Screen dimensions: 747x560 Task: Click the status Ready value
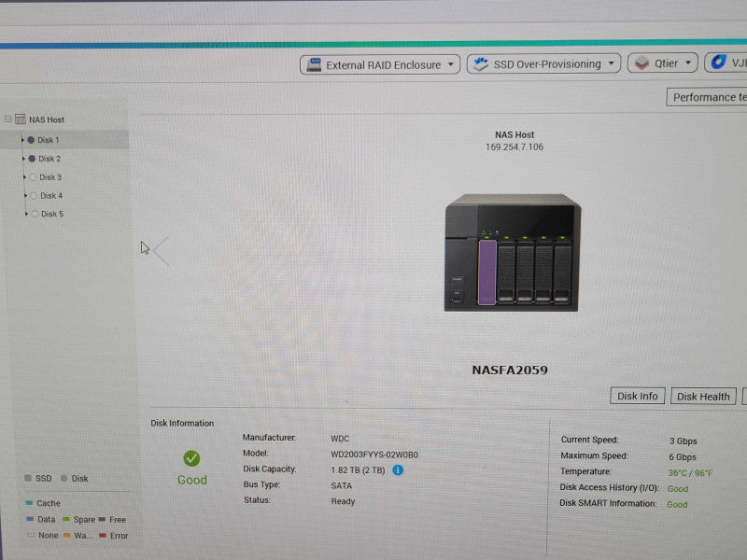click(343, 501)
